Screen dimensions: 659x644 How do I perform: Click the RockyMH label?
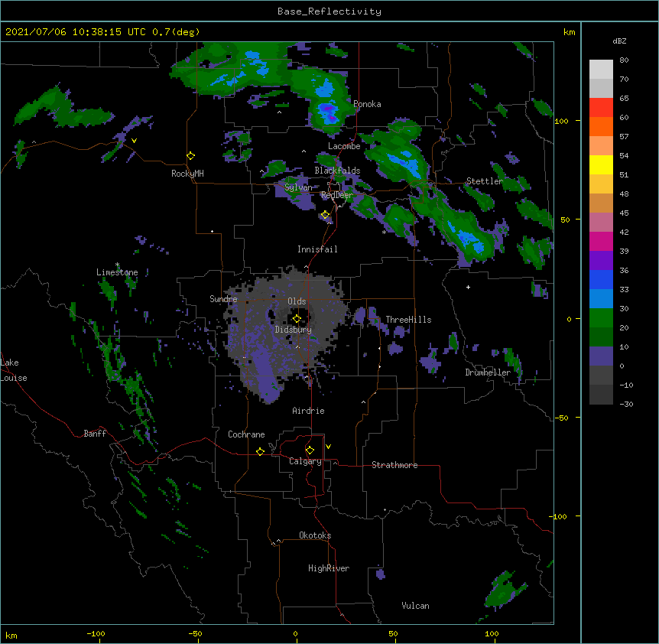[x=187, y=174]
